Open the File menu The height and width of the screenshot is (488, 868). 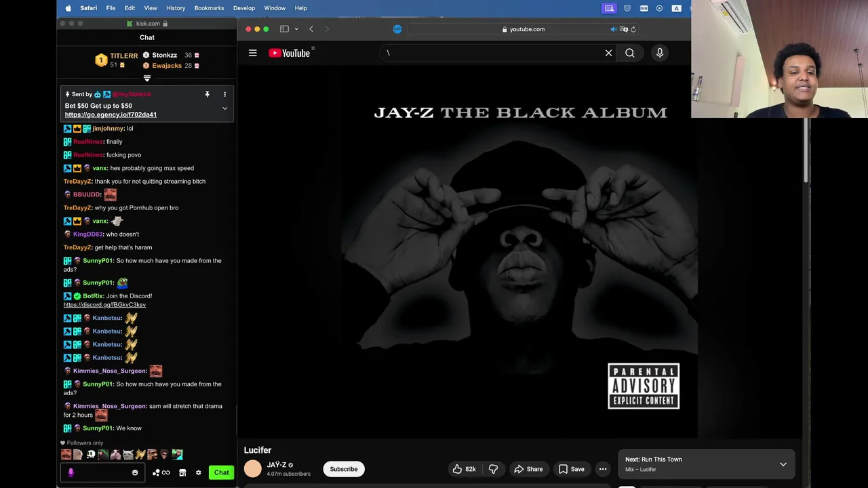pyautogui.click(x=111, y=8)
